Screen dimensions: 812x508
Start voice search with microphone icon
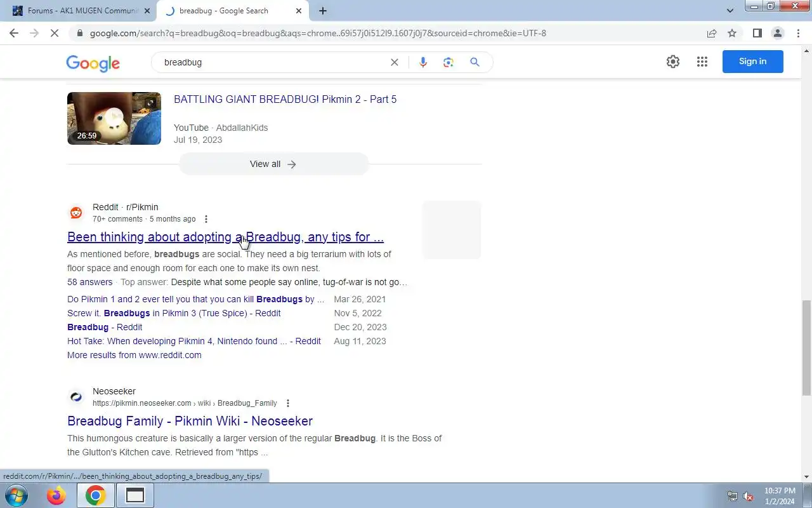point(423,62)
